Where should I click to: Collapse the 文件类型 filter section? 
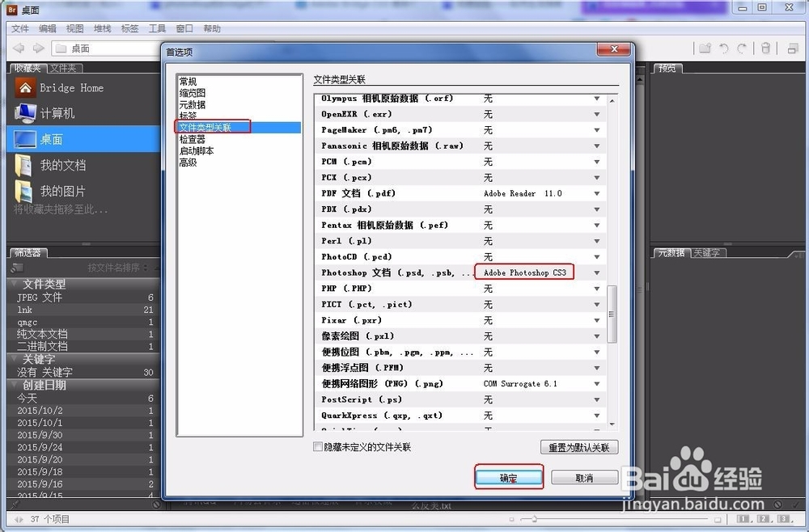14,284
